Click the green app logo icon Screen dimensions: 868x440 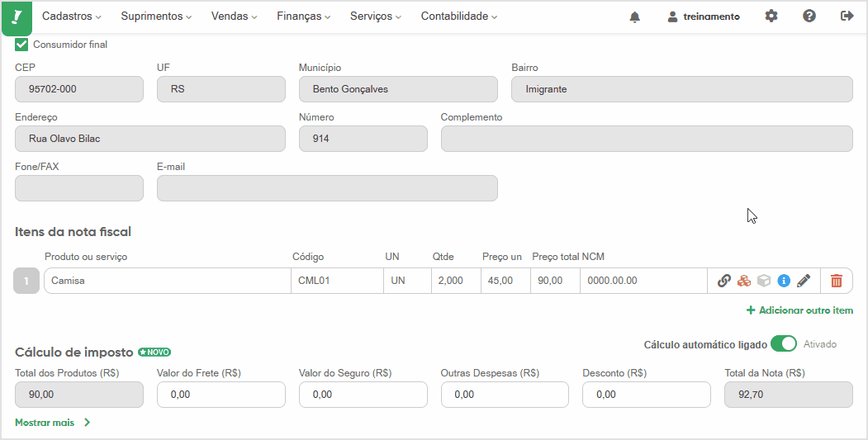(x=17, y=17)
